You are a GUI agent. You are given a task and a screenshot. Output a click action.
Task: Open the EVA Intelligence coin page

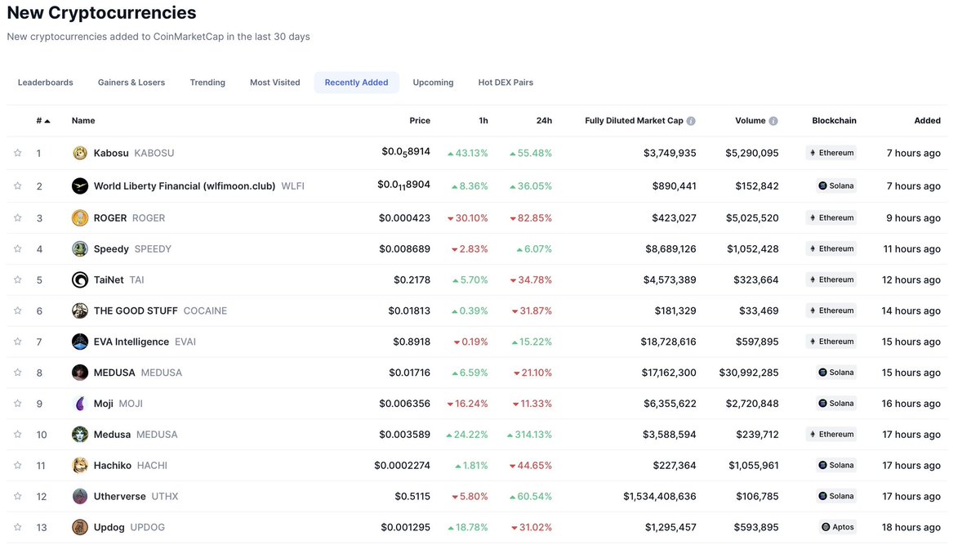[131, 341]
